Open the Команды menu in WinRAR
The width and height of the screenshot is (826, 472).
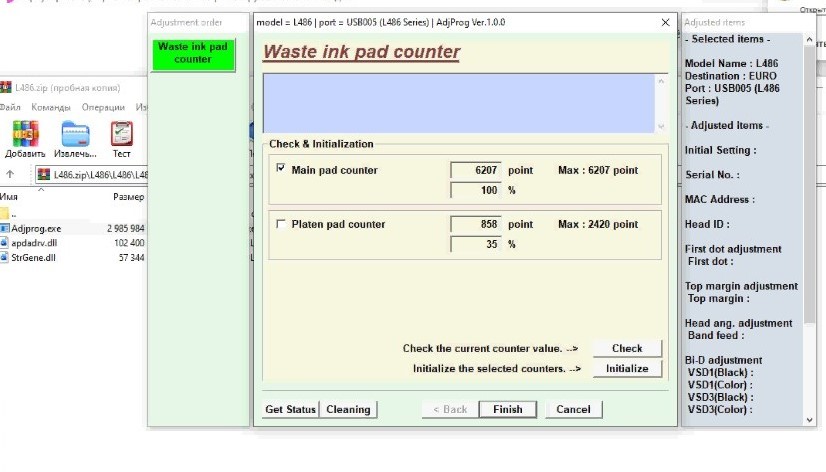51,107
